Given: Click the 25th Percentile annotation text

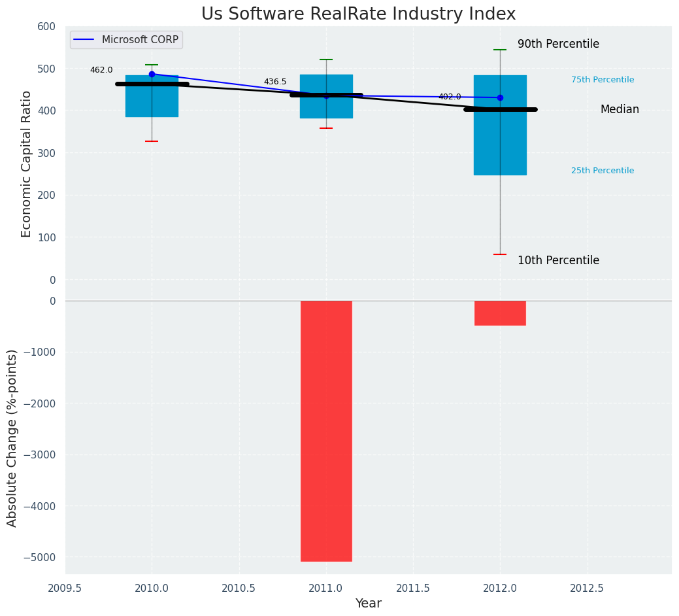Looking at the screenshot, I should point(602,171).
